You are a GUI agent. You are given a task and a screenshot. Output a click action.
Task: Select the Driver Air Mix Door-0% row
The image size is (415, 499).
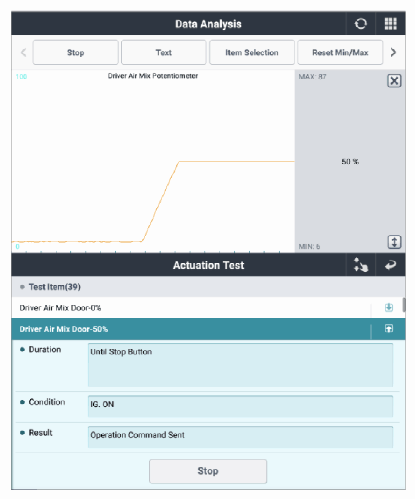pos(191,308)
